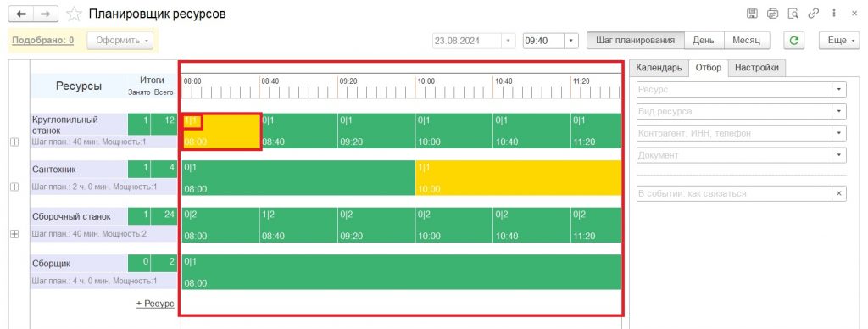The image size is (868, 329).
Task: Toggle the Месяц view mode
Action: 747,41
